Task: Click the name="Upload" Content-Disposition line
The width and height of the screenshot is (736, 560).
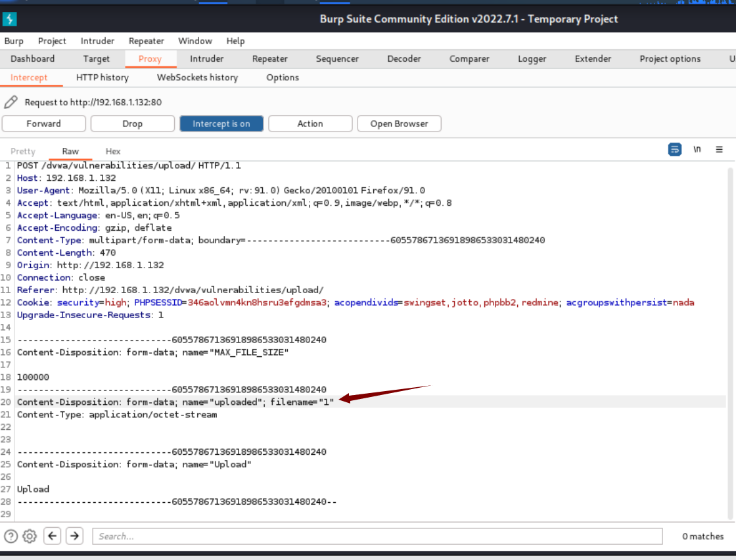Action: [x=134, y=464]
